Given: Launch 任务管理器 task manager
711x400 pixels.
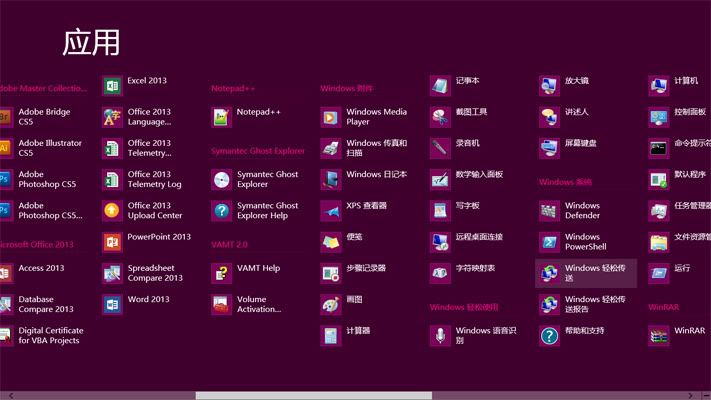Looking at the screenshot, I should point(679,211).
